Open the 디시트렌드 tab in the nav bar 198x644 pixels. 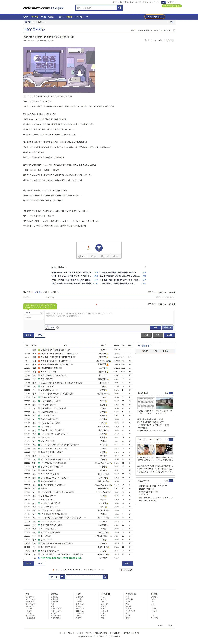[79, 17]
